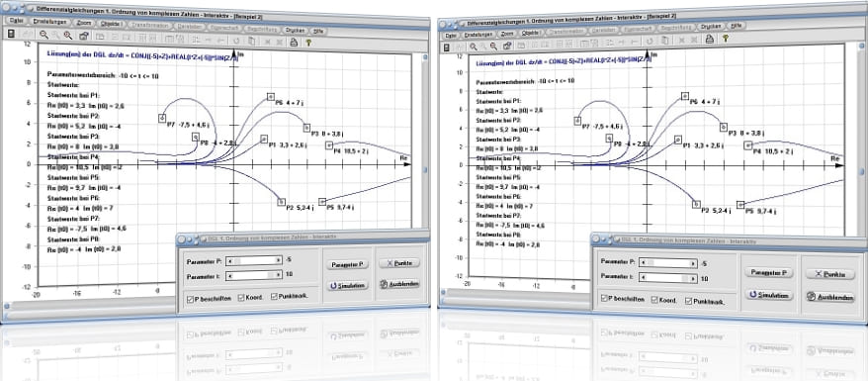Screen dimensions: 868x381
Task: Click Parameter t slider track in right dialog
Action: (667, 278)
